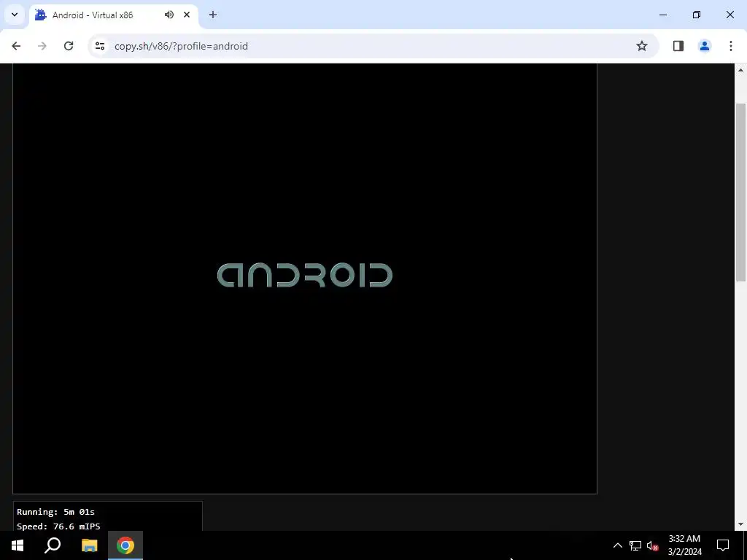Screen dimensions: 747x560
Task: Minimize the Chrome window
Action: coord(663,15)
